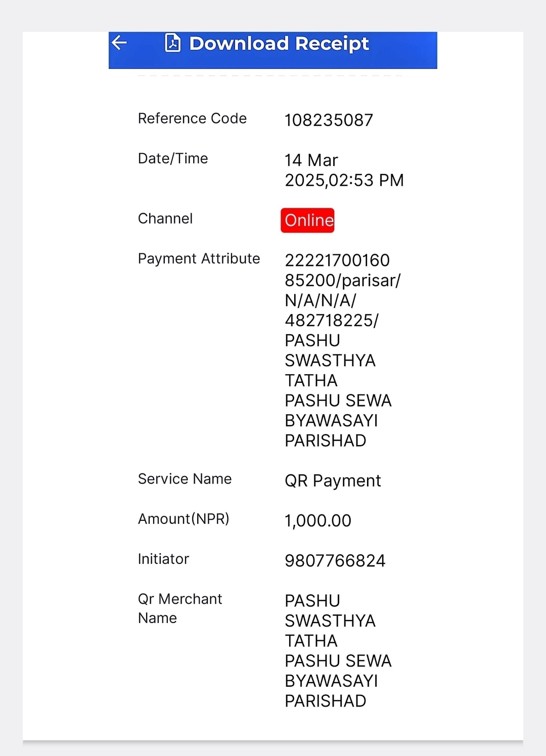
Task: Click the Initiator label
Action: pos(163,559)
